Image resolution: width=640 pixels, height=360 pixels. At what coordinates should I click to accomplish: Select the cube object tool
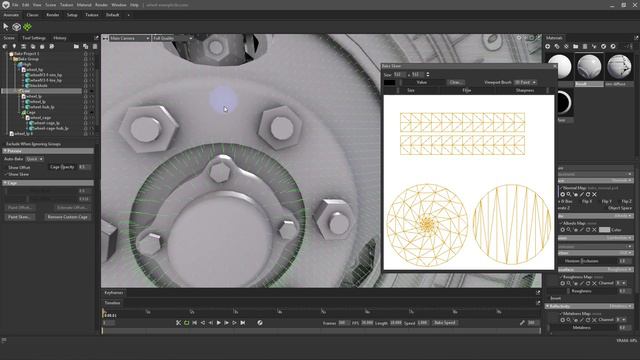pyautogui.click(x=16, y=27)
